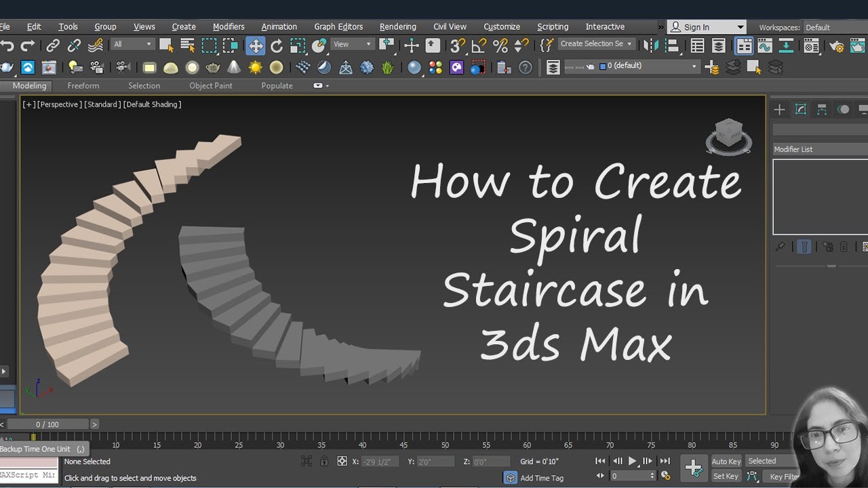Click Use Pivot Point Center icon
The image size is (868, 488).
pos(387,46)
